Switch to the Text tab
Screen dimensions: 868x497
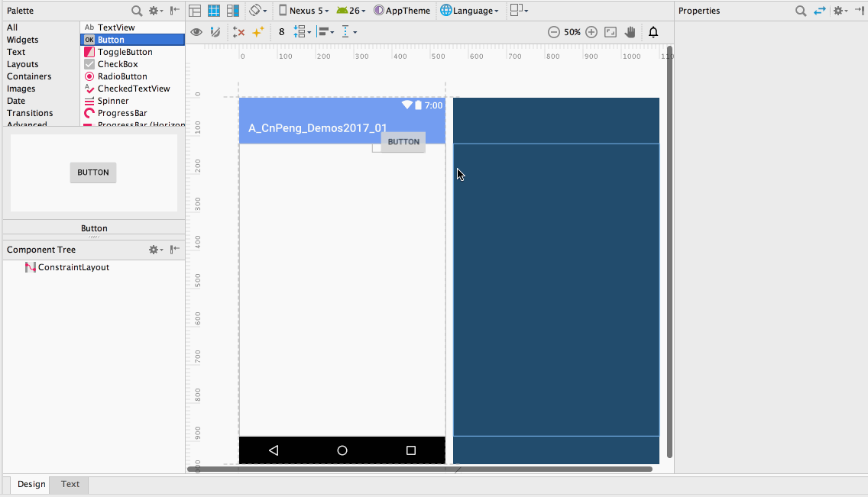pos(70,484)
